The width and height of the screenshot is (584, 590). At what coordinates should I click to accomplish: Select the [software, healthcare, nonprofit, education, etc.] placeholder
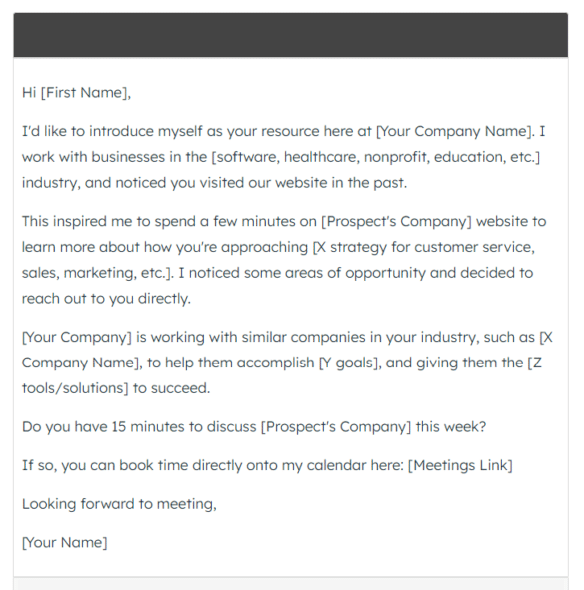376,157
